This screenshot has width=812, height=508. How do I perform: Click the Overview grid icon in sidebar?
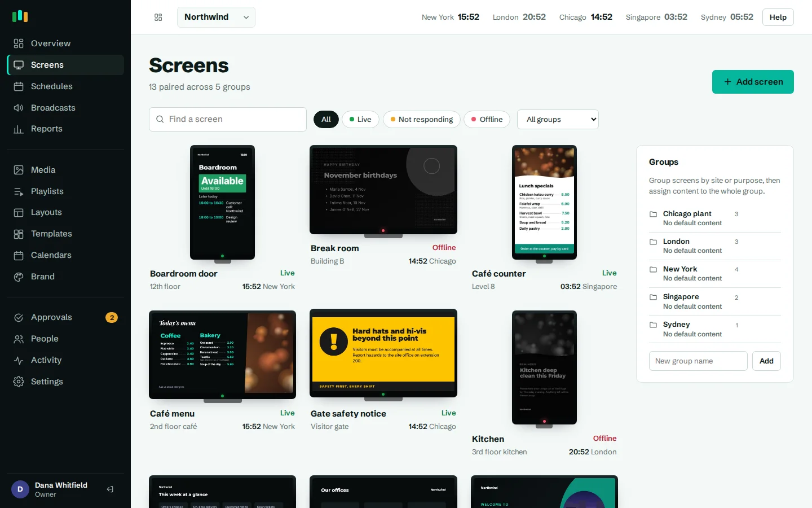[x=19, y=43]
